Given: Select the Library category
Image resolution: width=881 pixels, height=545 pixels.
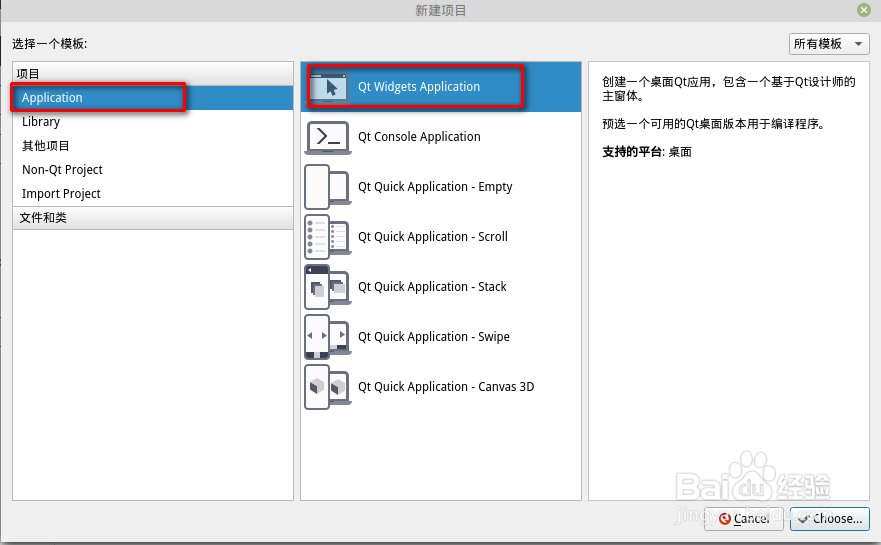Looking at the screenshot, I should tap(153, 122).
